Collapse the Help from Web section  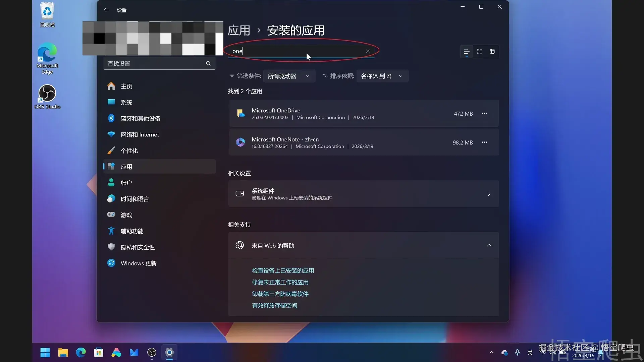489,245
